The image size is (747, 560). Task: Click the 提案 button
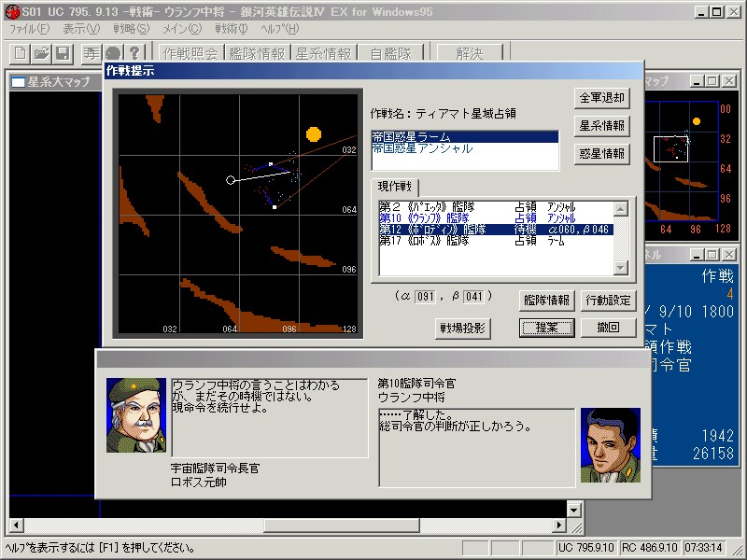546,328
